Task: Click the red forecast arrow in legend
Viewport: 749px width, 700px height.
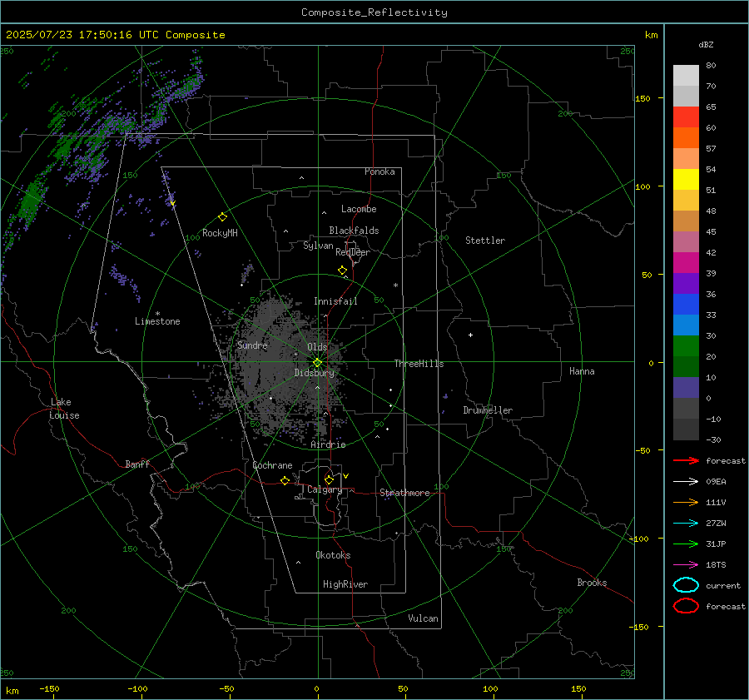Action: [686, 460]
